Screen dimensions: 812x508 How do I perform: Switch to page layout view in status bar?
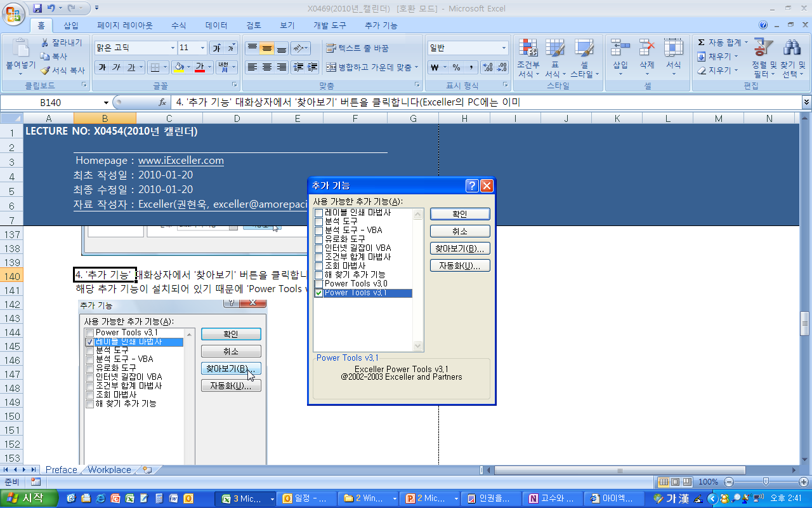click(676, 482)
